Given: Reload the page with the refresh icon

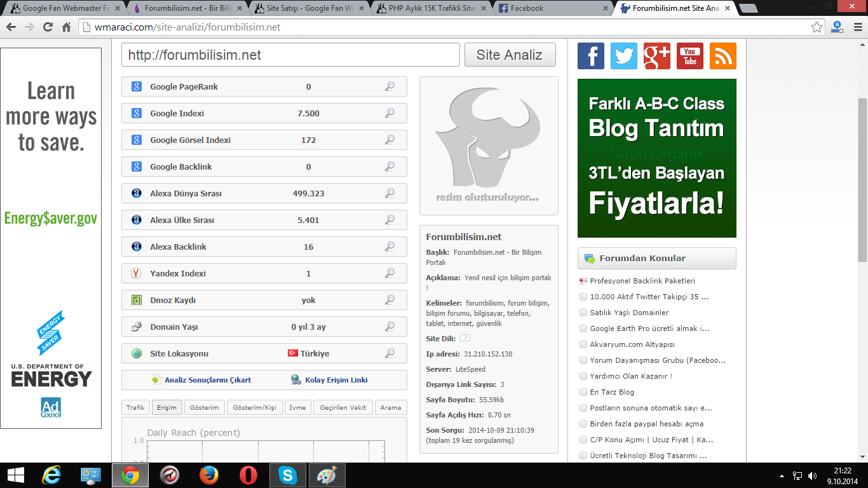Looking at the screenshot, I should point(48,27).
